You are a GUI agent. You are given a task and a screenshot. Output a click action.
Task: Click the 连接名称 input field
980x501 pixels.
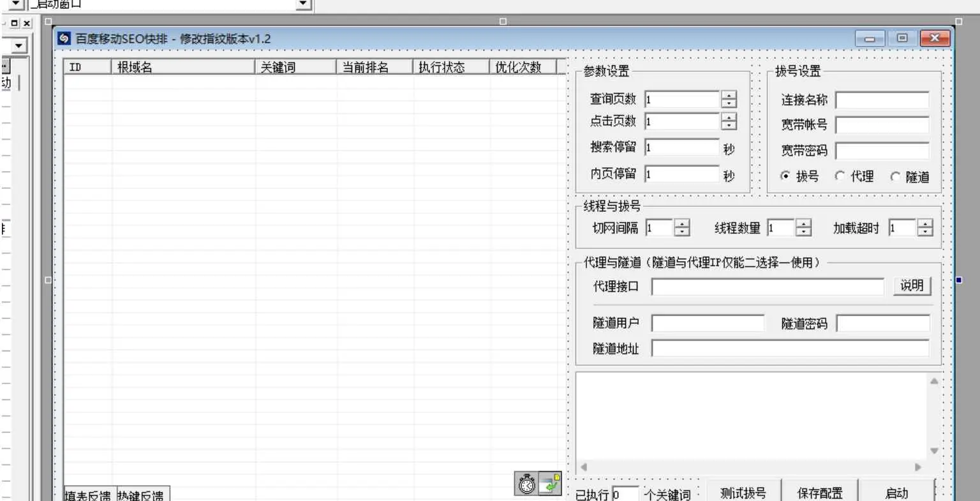pyautogui.click(x=882, y=100)
